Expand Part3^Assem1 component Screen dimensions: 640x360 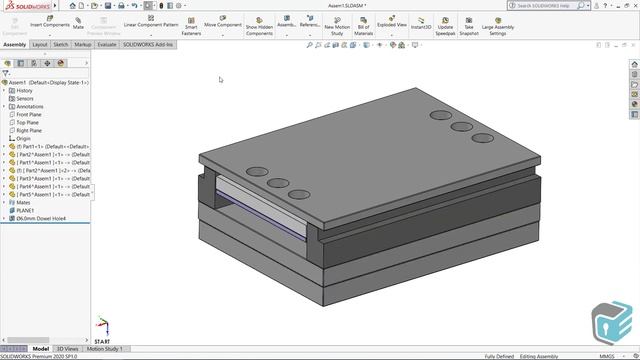(x=4, y=178)
